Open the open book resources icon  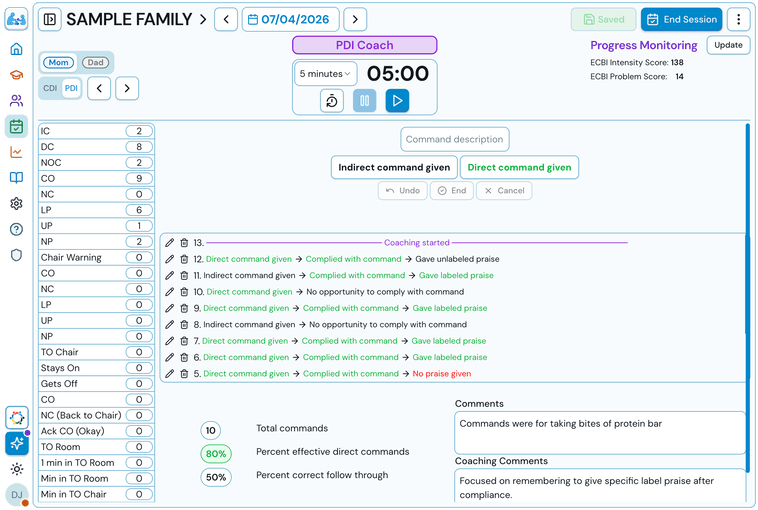click(x=16, y=177)
